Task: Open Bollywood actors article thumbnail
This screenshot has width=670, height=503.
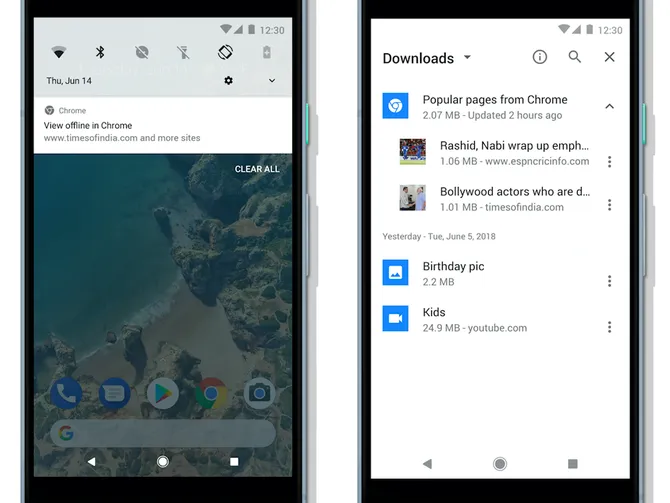Action: (412, 198)
